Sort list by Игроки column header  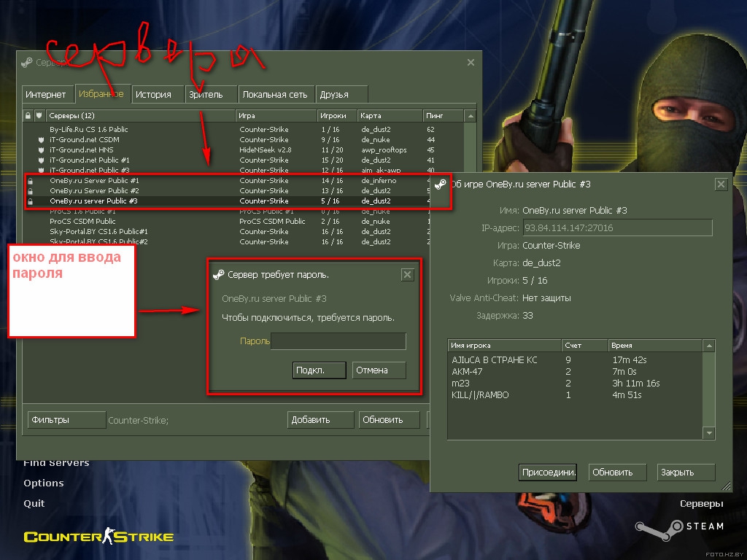pos(337,116)
